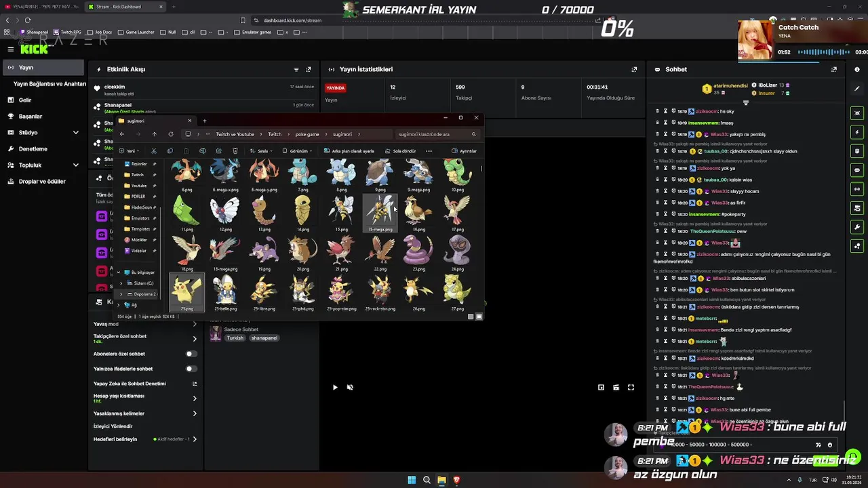868x488 pixels.
Task: Open Windows taskbar search
Action: pos(427,480)
